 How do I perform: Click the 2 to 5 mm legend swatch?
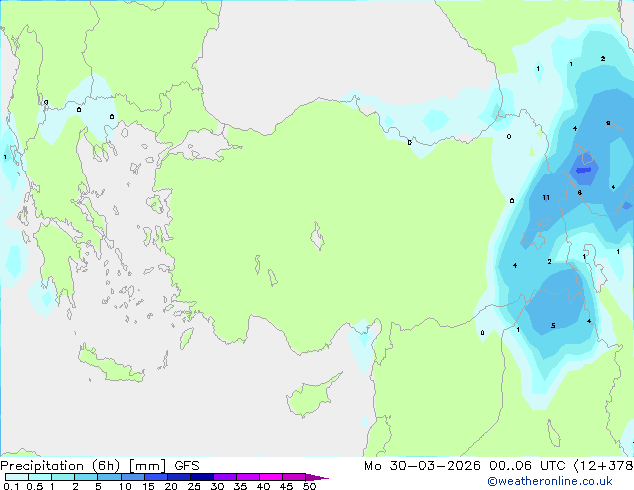pyautogui.click(x=86, y=477)
